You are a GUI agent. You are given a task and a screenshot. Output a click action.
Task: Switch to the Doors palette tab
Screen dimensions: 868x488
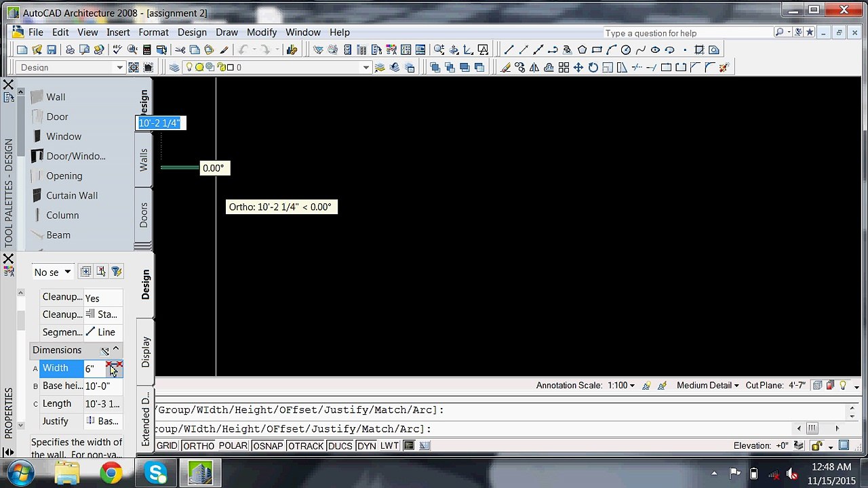point(144,215)
